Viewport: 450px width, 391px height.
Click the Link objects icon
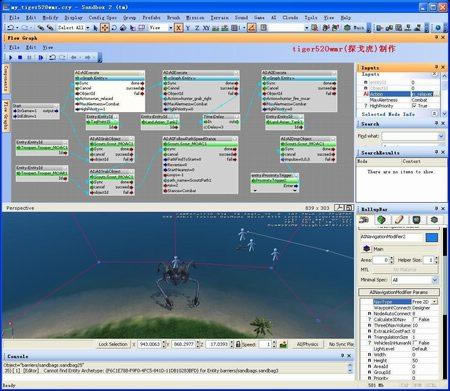41,28
